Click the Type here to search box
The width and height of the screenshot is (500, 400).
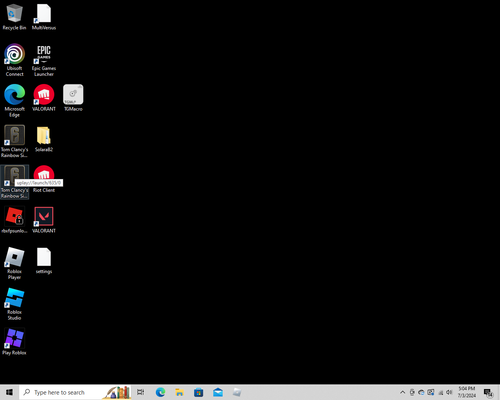[x=75, y=392]
